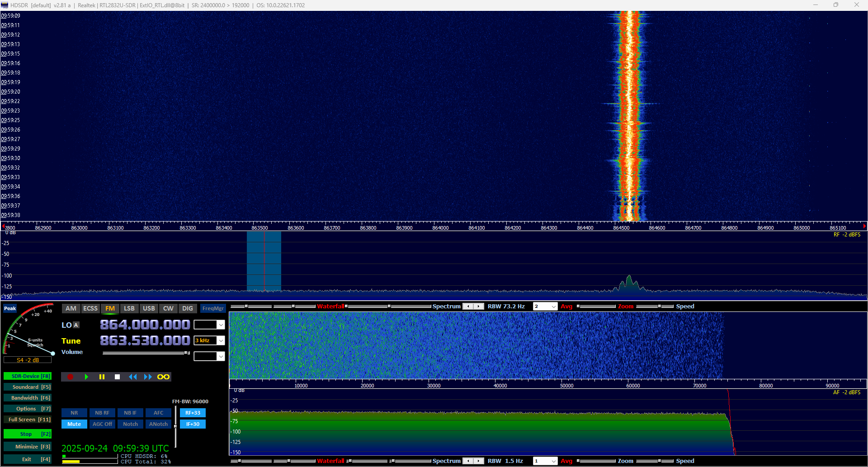Adjust the RF display Speed slider
The image size is (868, 467).
tap(655, 307)
